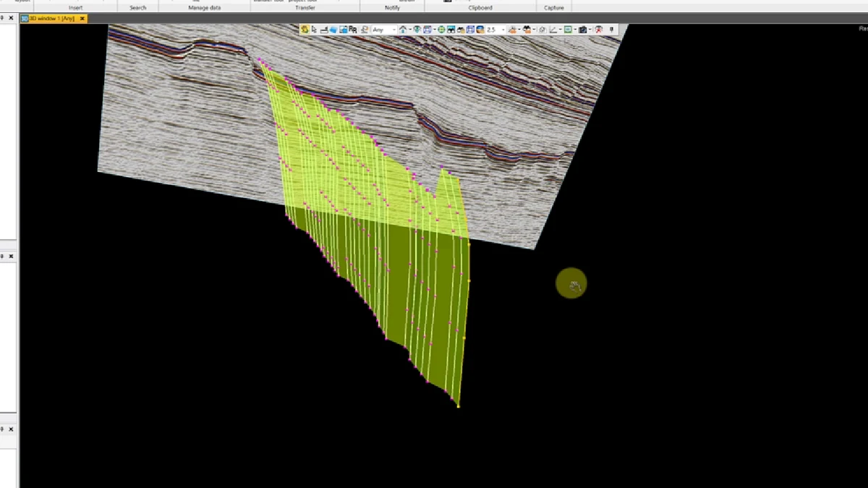Click the chart axis icon in toolbar
Viewport: 868px width, 488px height.
tap(553, 30)
